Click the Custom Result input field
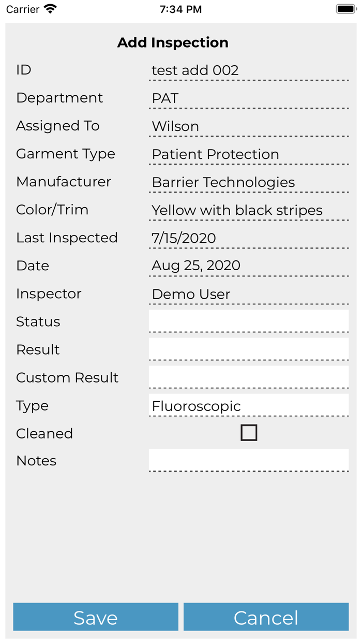This screenshot has width=362, height=644. click(249, 377)
